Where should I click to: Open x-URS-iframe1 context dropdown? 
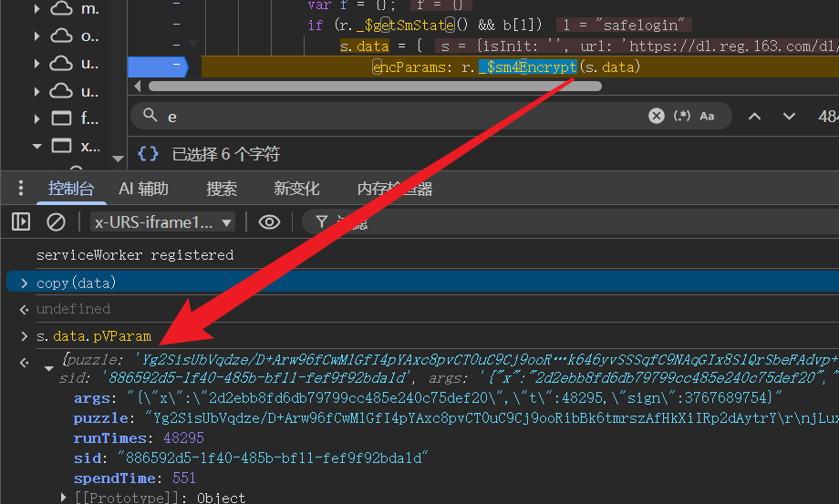pyautogui.click(x=162, y=221)
